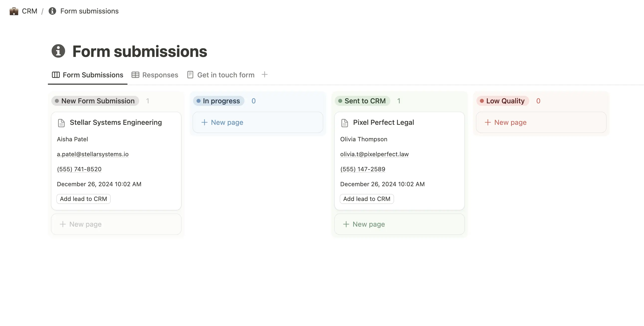Click Add lead to CRM for Stellar Systems

(83, 199)
